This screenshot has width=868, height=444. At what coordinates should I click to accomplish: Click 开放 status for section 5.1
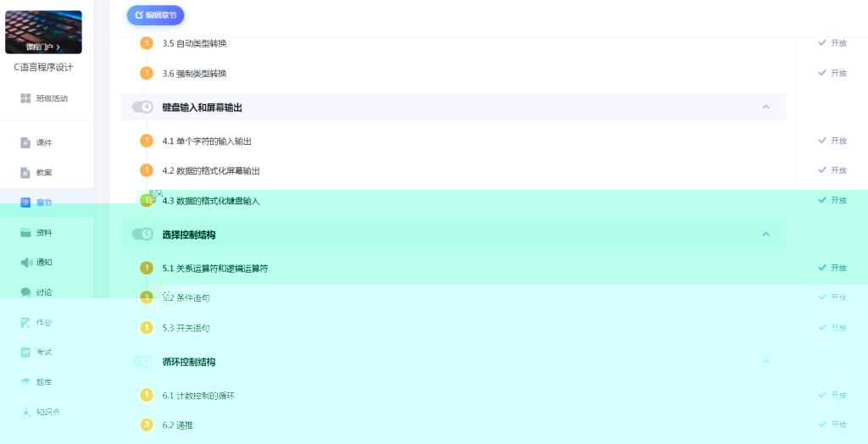coord(832,268)
